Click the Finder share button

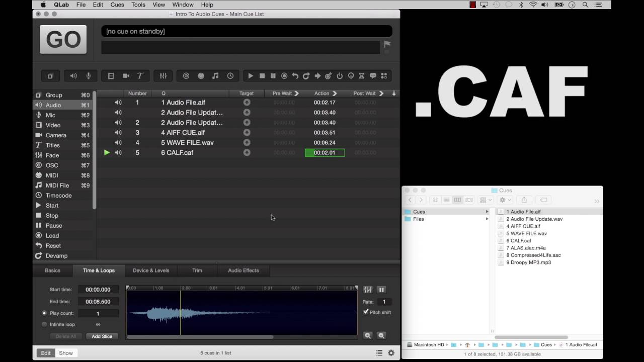524,200
